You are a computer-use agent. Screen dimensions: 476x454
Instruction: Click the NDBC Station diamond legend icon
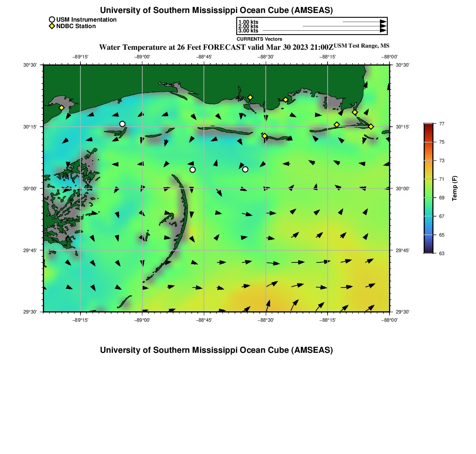52,26
